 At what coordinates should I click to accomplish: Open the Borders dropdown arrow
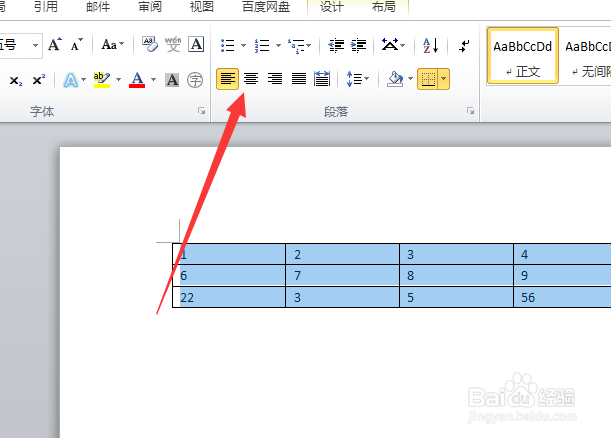point(443,79)
